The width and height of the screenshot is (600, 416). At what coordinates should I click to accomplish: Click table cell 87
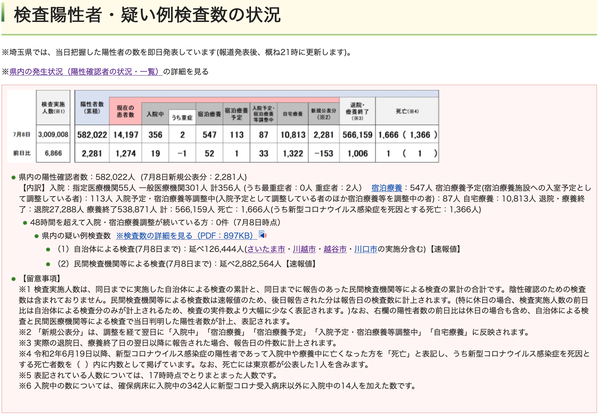tap(264, 135)
